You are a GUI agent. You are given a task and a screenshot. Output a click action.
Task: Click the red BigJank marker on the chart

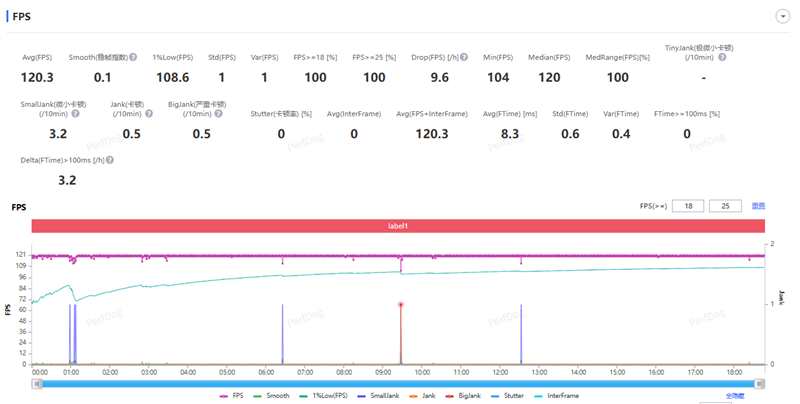401,305
